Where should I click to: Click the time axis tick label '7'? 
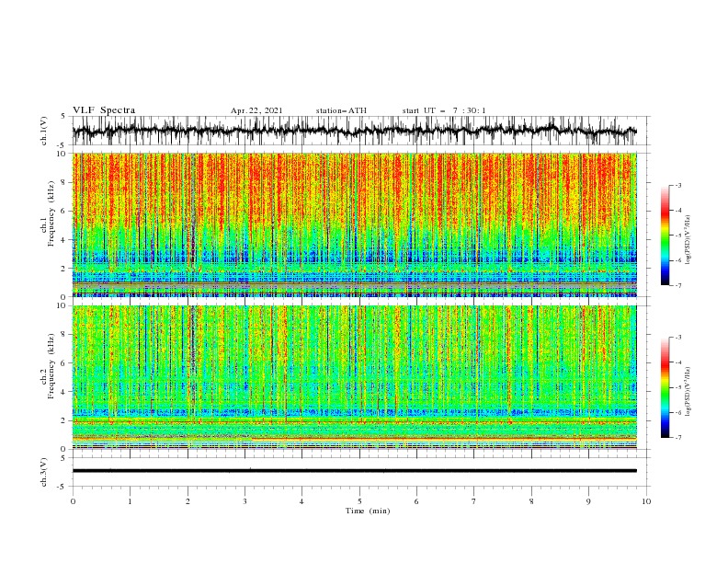474,501
